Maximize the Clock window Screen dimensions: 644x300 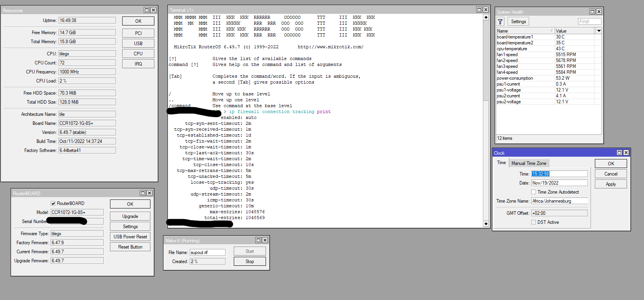(x=619, y=153)
